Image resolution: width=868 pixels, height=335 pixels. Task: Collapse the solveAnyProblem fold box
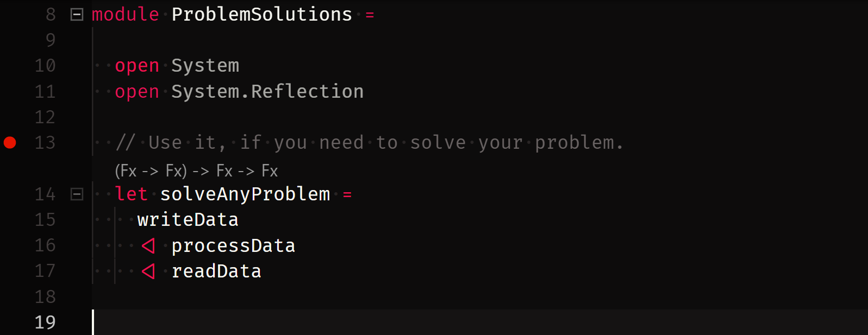click(77, 194)
